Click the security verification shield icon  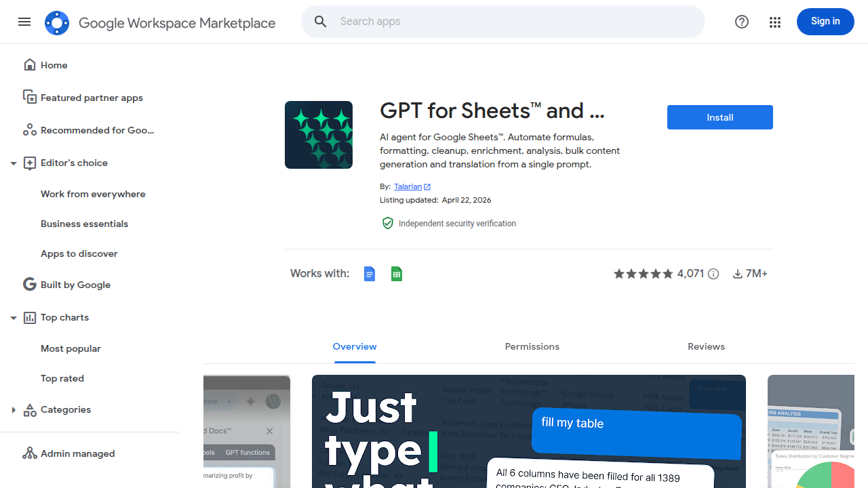coord(387,223)
